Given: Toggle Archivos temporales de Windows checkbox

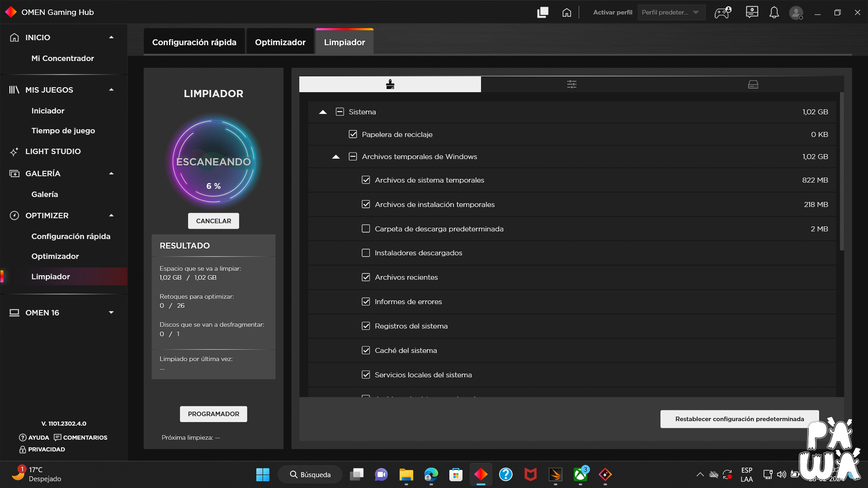Looking at the screenshot, I should [x=353, y=156].
